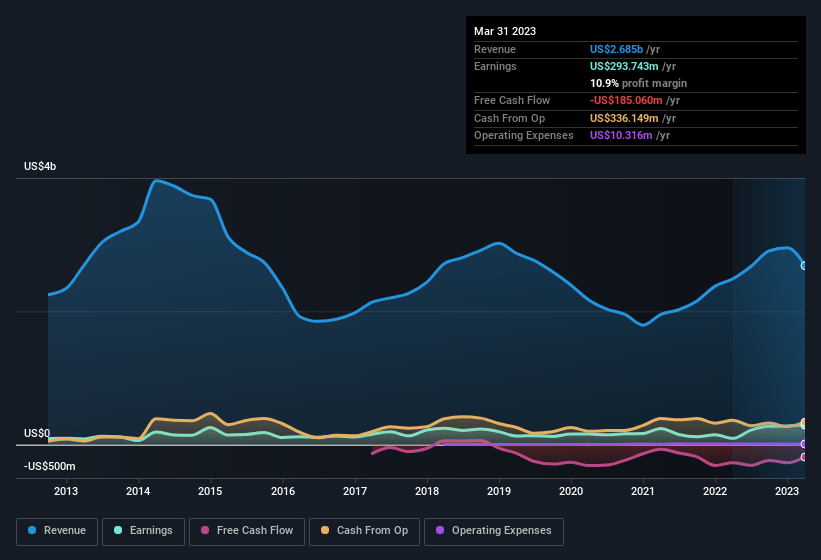Toggle the Operating Expenses legend button
The width and height of the screenshot is (821, 560).
[494, 531]
